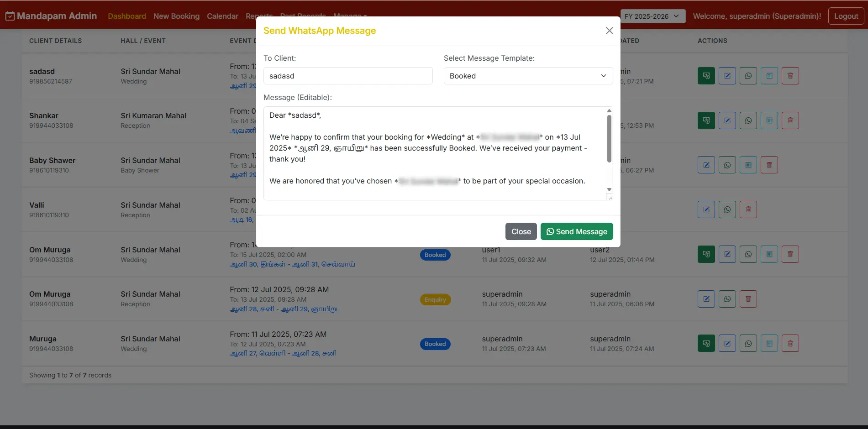Click the payment icon for sadasd booking

click(x=706, y=76)
